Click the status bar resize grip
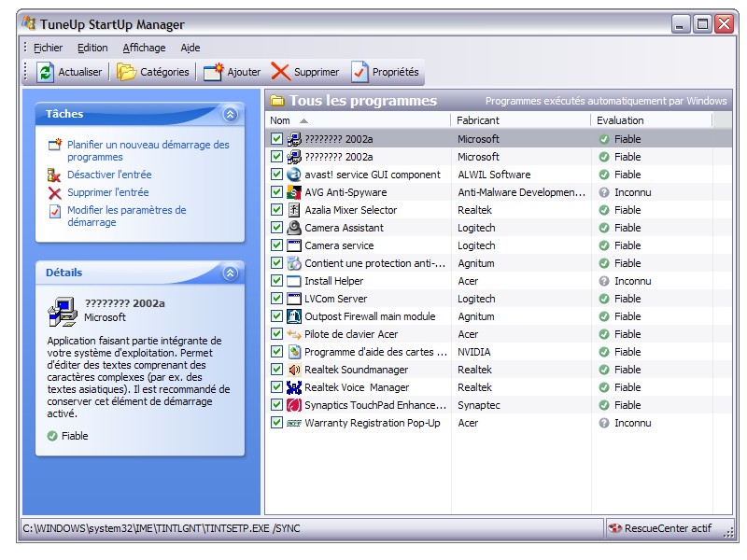Image resolution: width=747 pixels, height=560 pixels. pyautogui.click(x=728, y=533)
